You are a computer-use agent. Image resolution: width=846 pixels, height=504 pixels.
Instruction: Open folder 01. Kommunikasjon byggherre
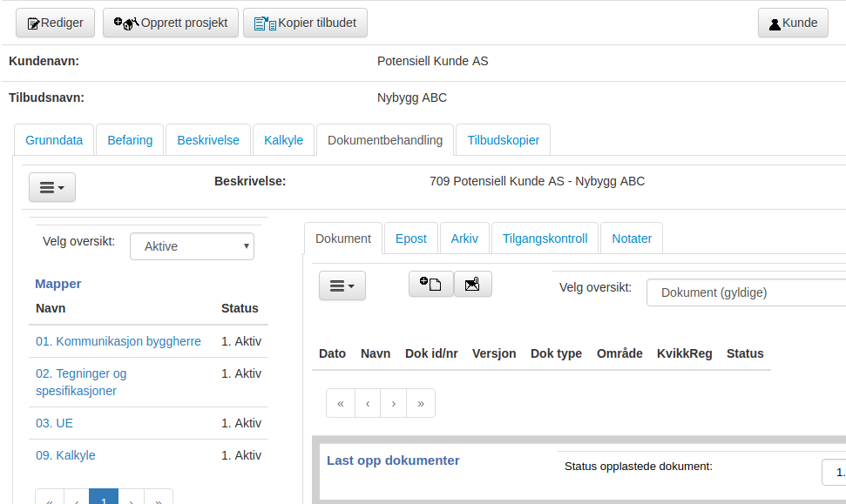[118, 341]
